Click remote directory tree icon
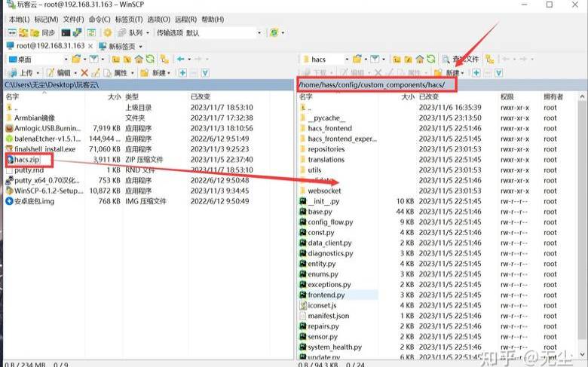Image resolution: width=588 pixels, height=367 pixels. (489, 60)
